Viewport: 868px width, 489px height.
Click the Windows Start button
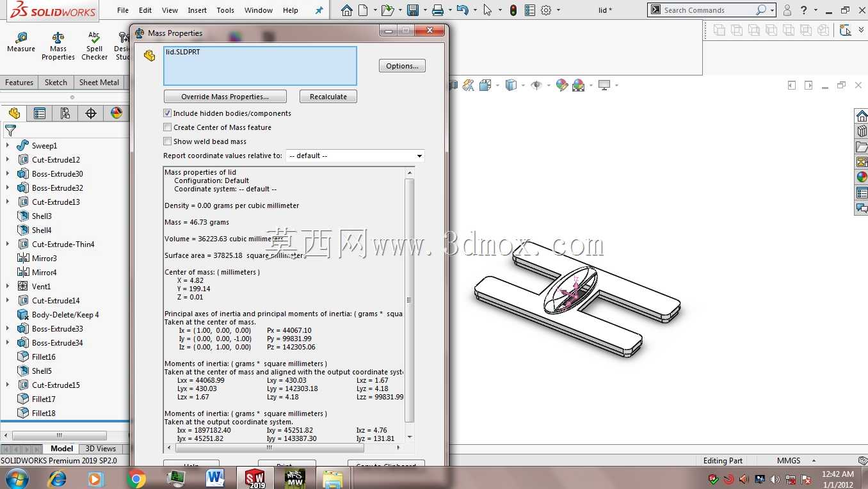(x=17, y=478)
